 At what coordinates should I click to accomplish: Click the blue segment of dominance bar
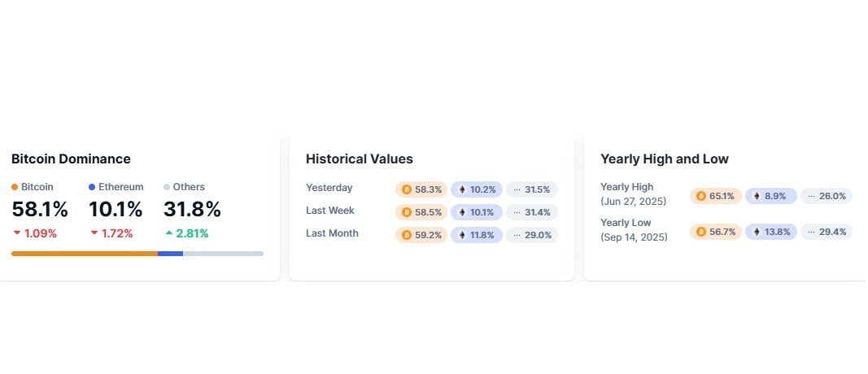click(x=170, y=254)
